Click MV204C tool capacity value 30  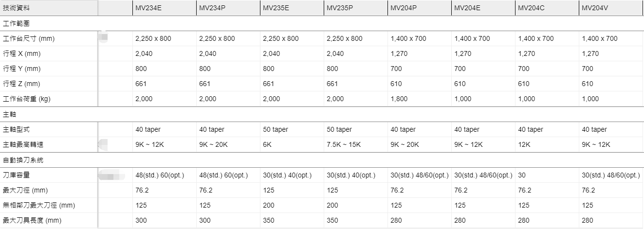click(x=522, y=175)
